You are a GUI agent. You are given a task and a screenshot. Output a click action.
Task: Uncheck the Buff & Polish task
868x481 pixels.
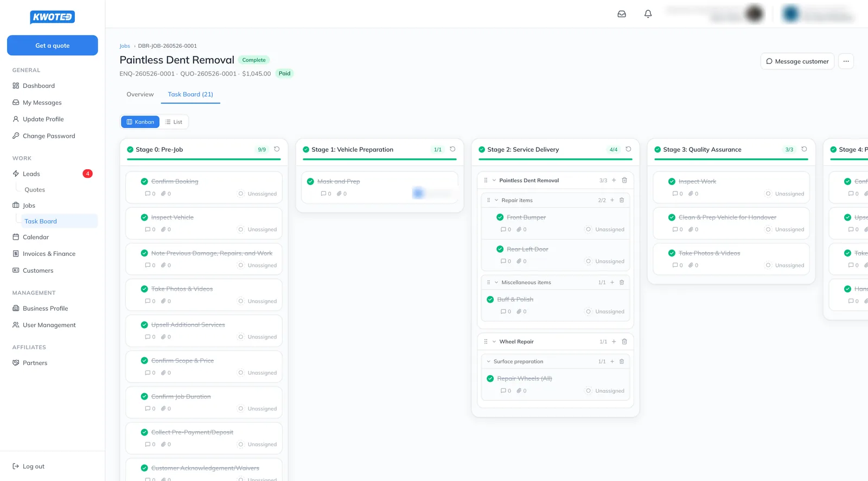pos(490,299)
